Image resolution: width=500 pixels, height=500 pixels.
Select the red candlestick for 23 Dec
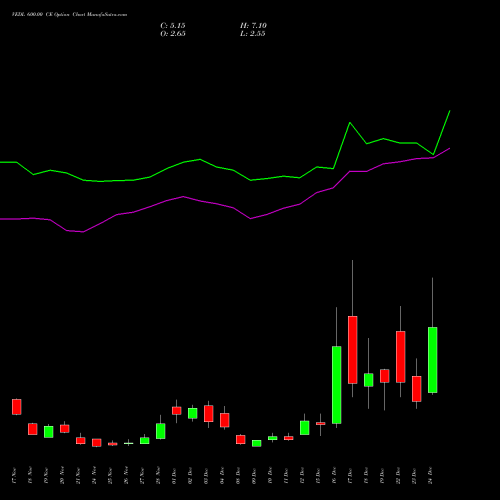point(417,389)
